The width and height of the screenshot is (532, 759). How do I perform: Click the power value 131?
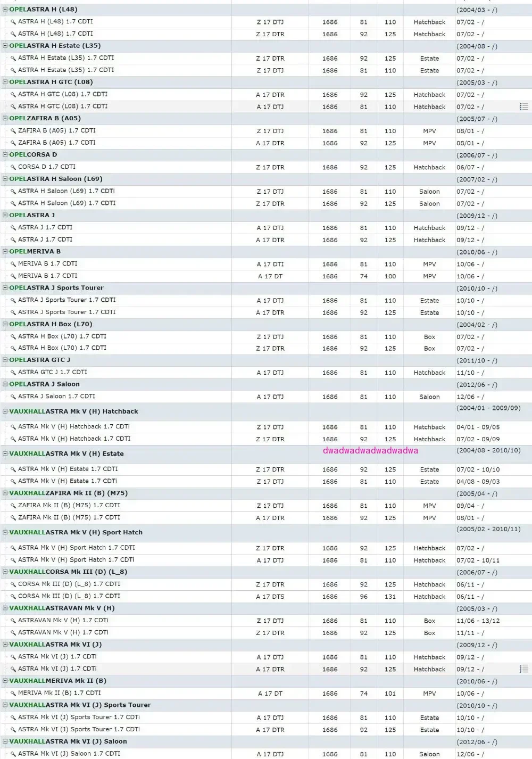(390, 597)
